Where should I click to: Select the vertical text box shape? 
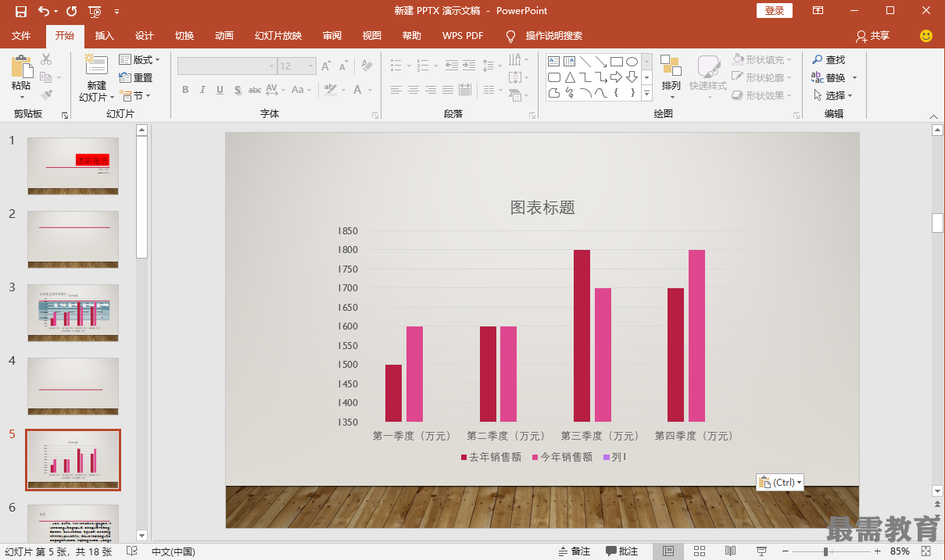pos(569,61)
